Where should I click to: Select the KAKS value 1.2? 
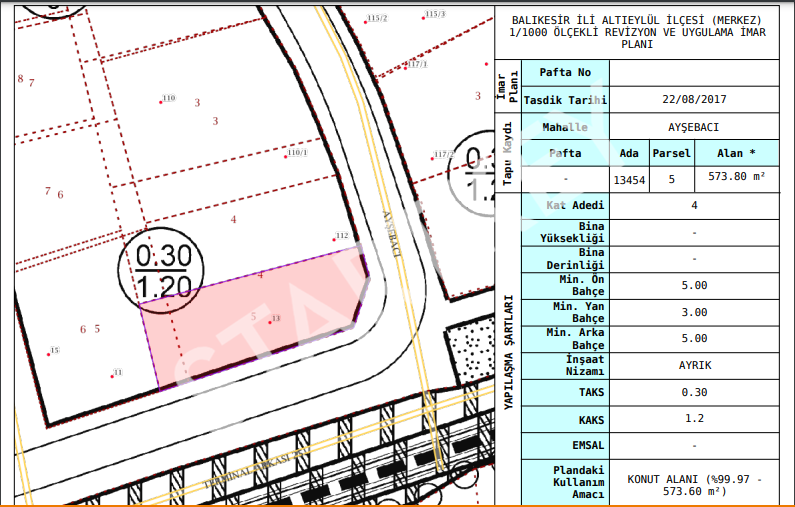(694, 418)
